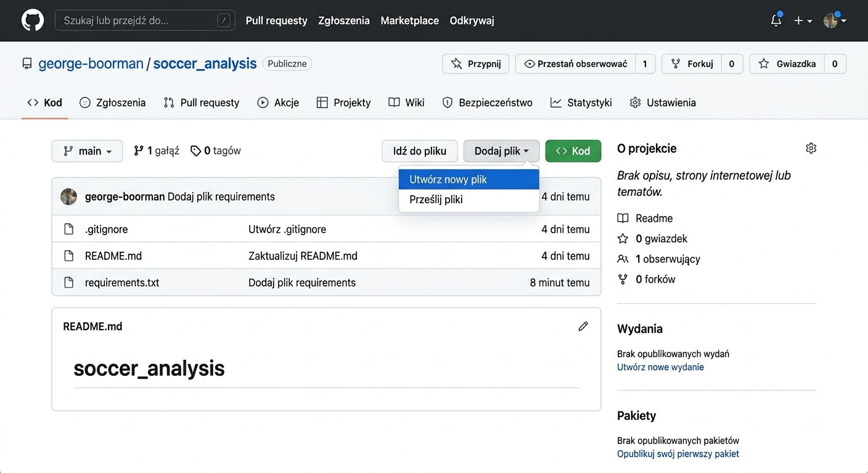The height and width of the screenshot is (473, 868).
Task: Click the search field Szukaj lub przejdź do
Action: 145,20
